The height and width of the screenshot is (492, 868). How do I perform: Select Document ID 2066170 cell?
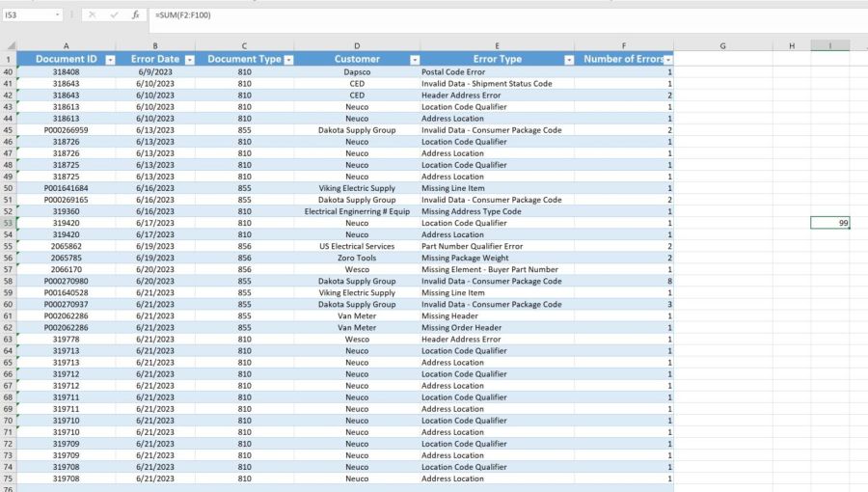pos(66,269)
